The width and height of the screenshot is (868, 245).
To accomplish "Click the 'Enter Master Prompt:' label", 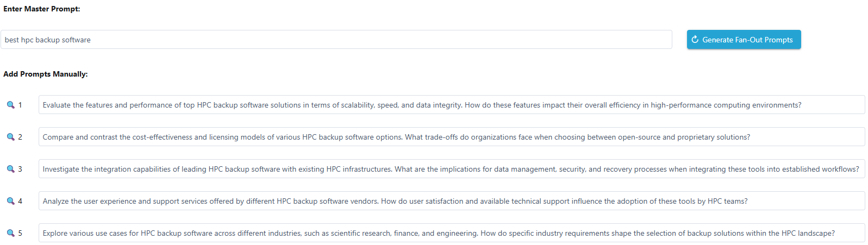I will click(42, 9).
